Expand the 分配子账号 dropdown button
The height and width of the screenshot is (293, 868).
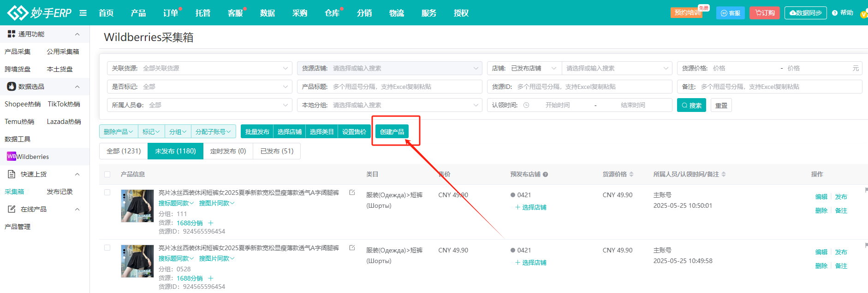[x=213, y=132]
